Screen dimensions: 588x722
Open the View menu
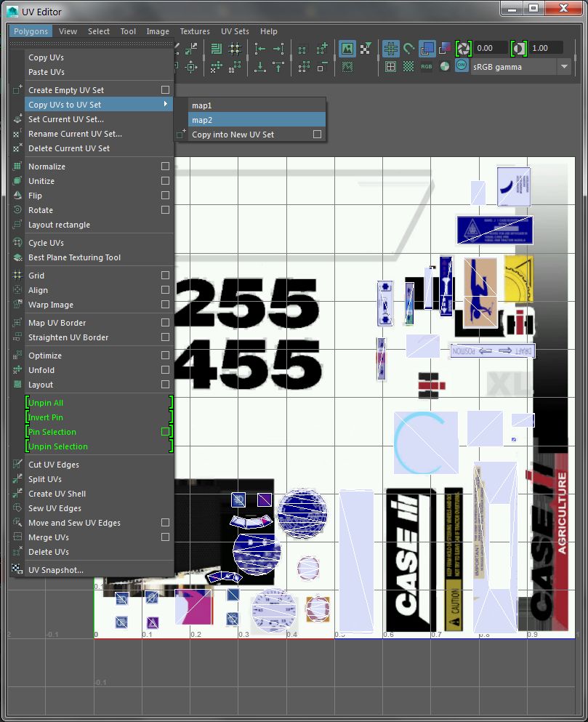point(68,31)
